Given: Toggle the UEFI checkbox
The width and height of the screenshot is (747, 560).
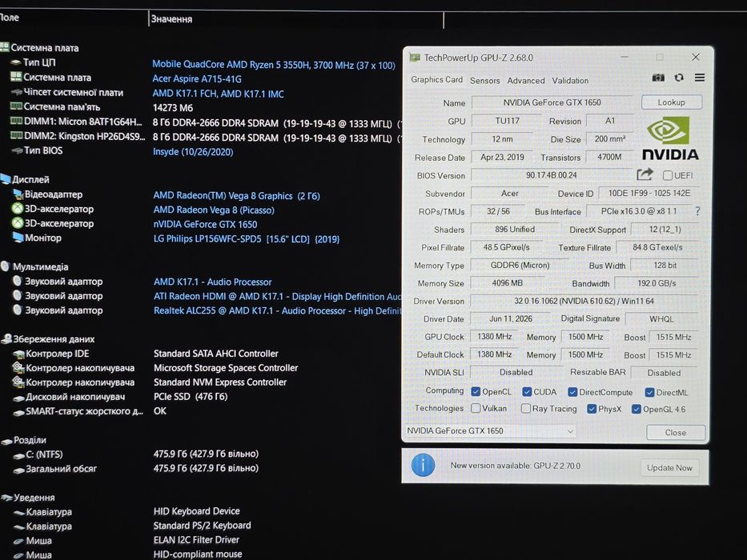Looking at the screenshot, I should pos(668,176).
